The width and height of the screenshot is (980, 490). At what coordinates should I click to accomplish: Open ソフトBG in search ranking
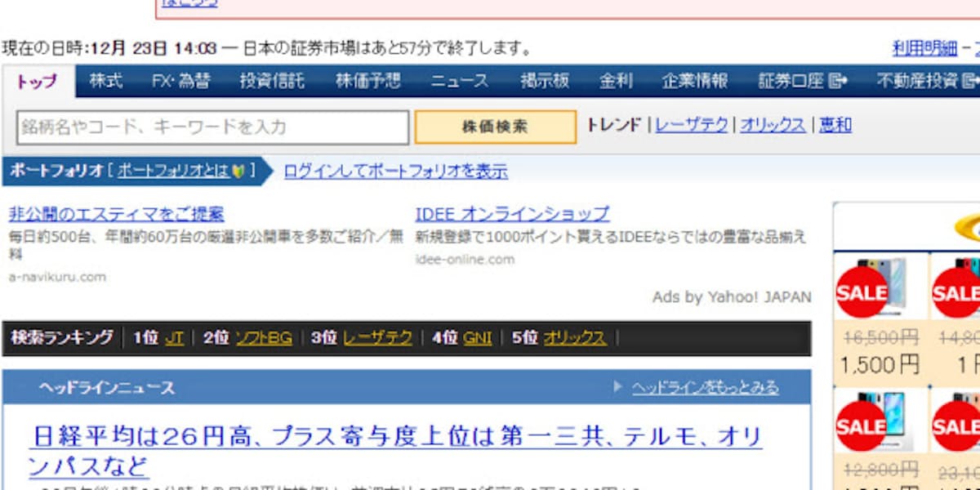click(x=263, y=338)
